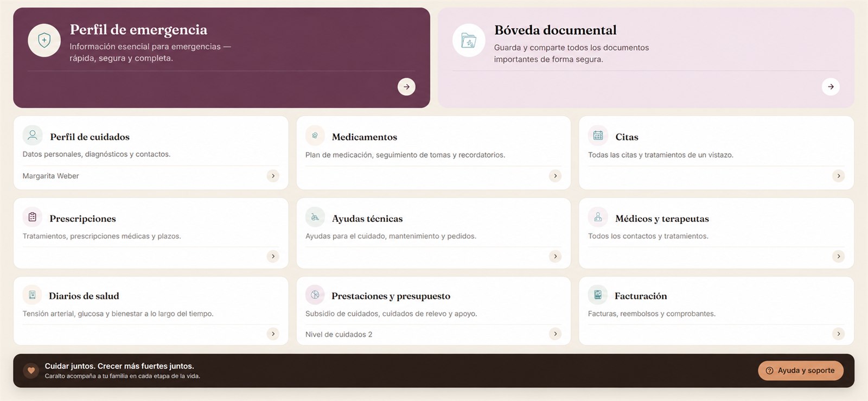Image resolution: width=868 pixels, height=401 pixels.
Task: Expand Citas via its chevron
Action: tap(839, 176)
